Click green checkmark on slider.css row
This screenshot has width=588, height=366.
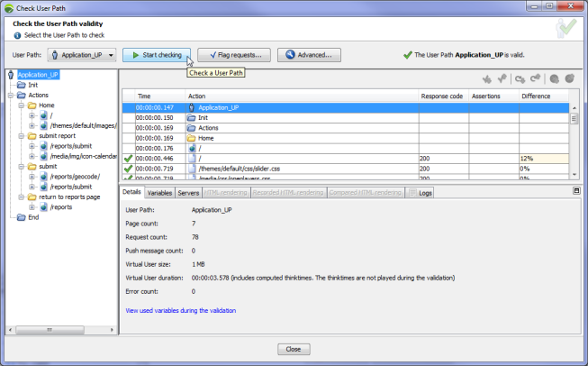pos(128,169)
